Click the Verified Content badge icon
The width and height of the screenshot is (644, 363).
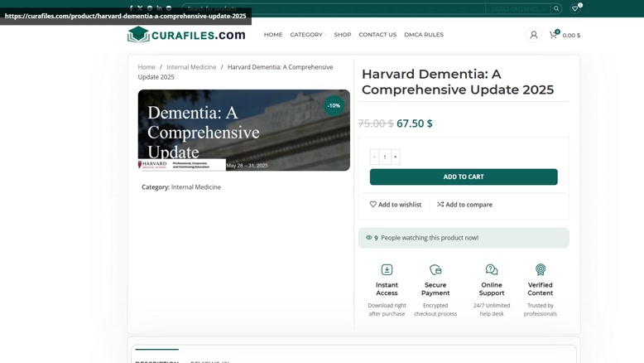541,269
